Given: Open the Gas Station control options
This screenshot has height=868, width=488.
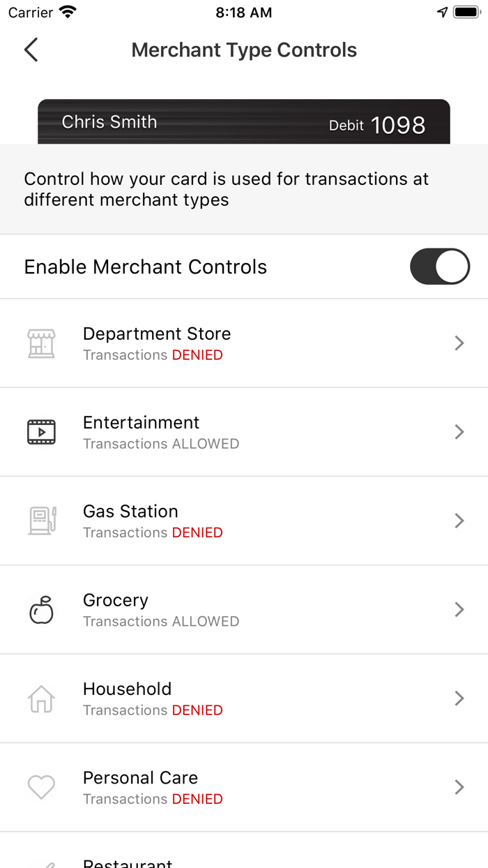Looking at the screenshot, I should tap(459, 521).
